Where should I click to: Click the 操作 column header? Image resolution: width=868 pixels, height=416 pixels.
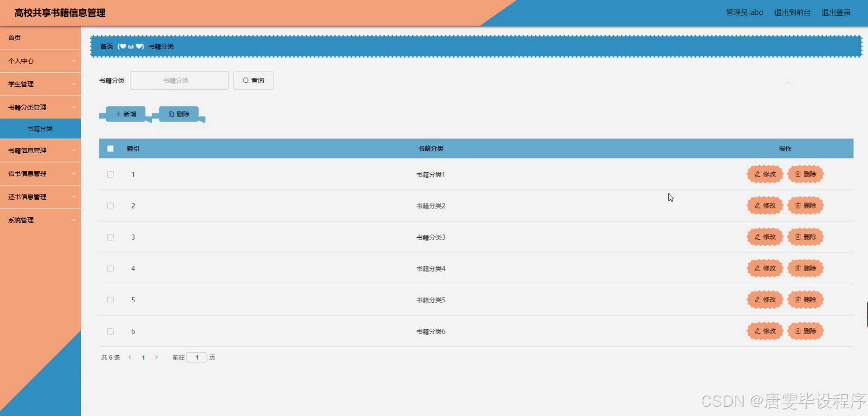pos(785,149)
